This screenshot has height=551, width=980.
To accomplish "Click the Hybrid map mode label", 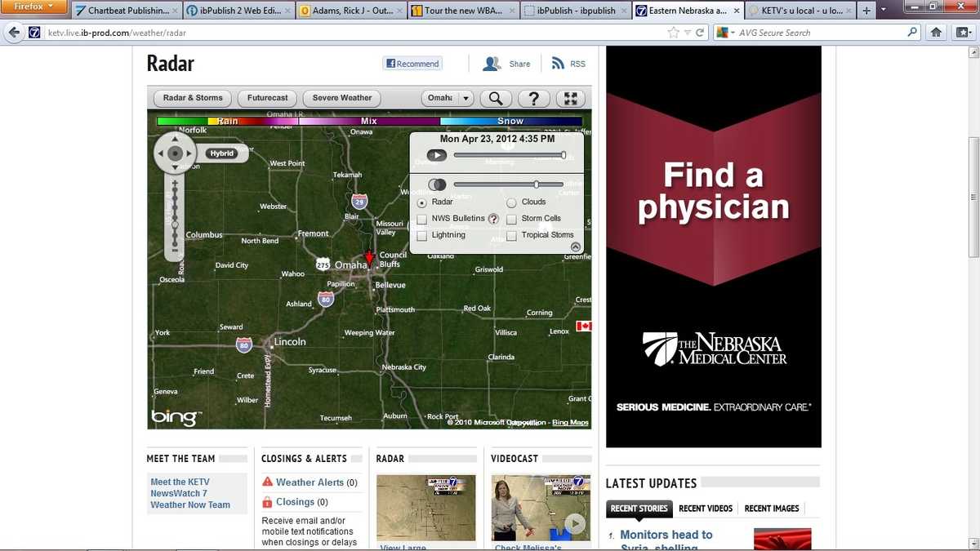I will (x=221, y=153).
